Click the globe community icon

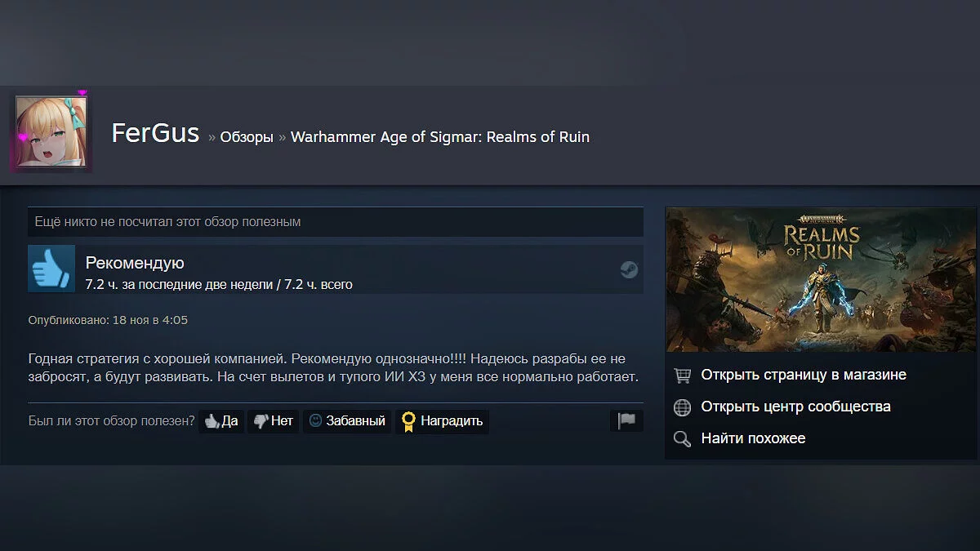tap(682, 407)
